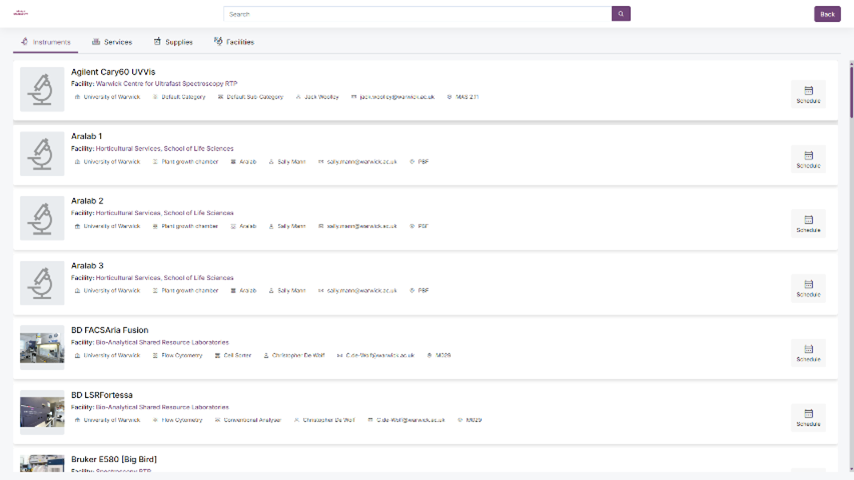854x480 pixels.
Task: Open Schedule for Agilent Cary60 UVVis
Action: [808, 94]
